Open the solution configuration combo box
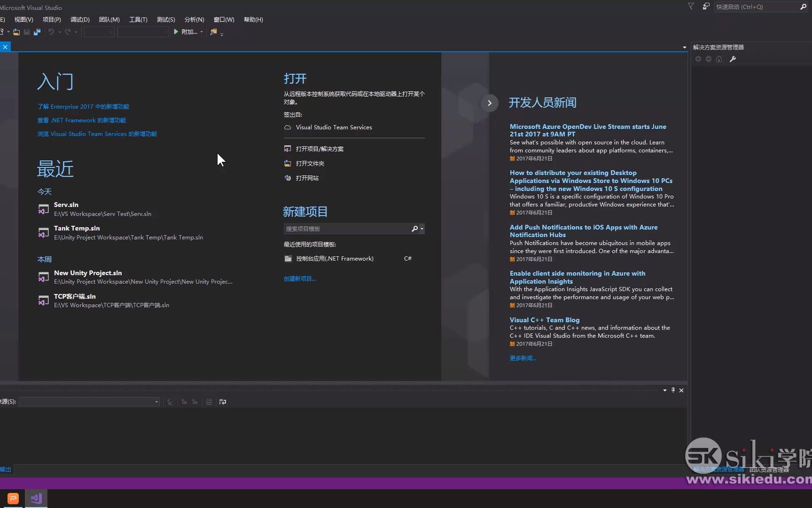Image resolution: width=812 pixels, height=508 pixels. 99,32
